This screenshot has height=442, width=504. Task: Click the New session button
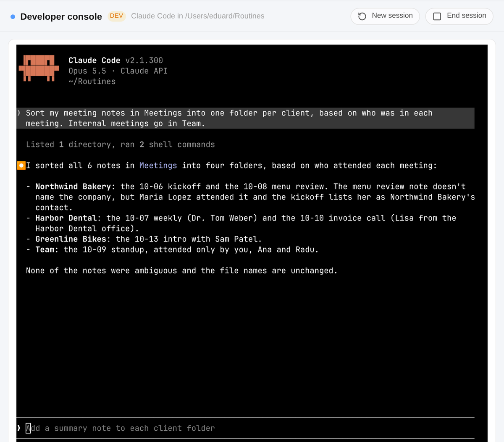(385, 16)
